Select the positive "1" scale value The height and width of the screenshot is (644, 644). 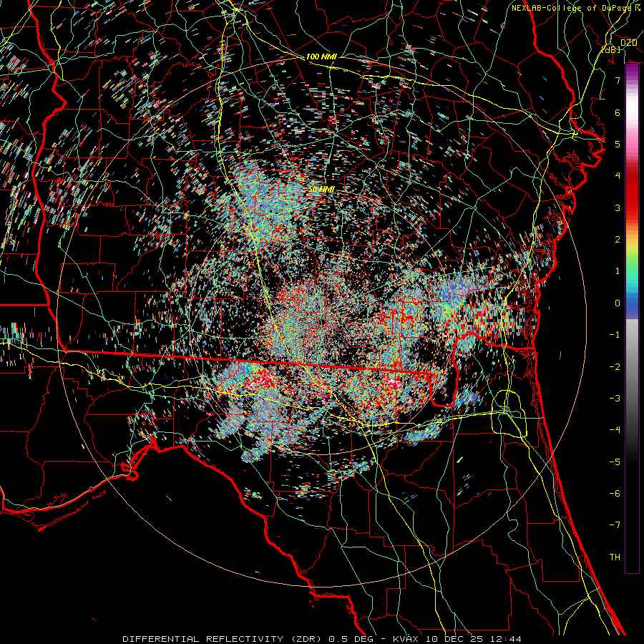tap(618, 271)
